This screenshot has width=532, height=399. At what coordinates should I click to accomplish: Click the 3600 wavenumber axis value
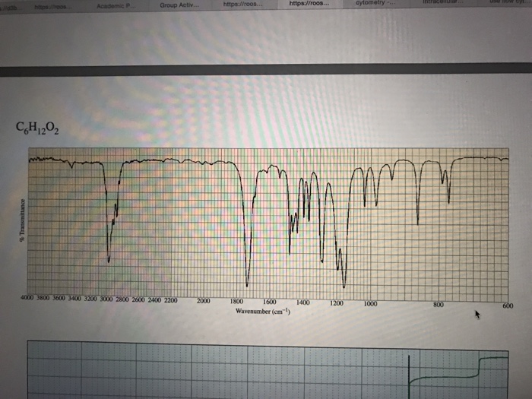coord(59,298)
